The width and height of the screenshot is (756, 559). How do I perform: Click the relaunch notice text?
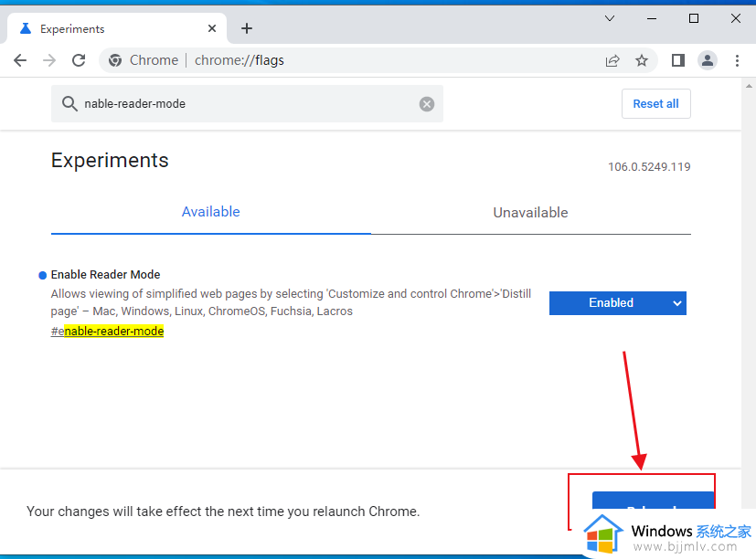coord(223,512)
